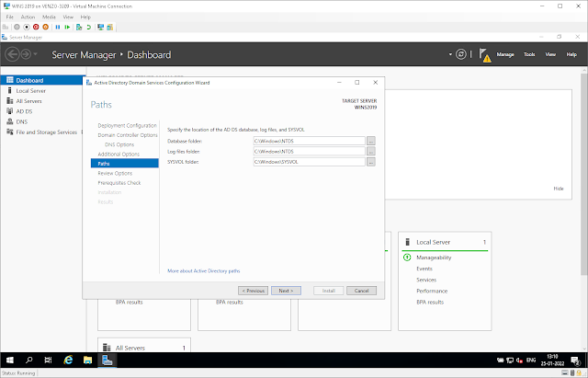
Task: Click the Database folder path field
Action: point(309,141)
